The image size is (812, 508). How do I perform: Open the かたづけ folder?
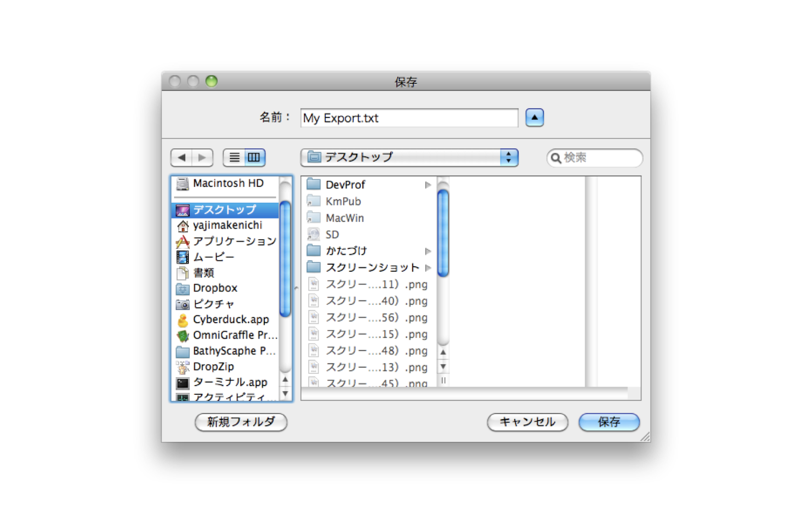click(x=346, y=251)
